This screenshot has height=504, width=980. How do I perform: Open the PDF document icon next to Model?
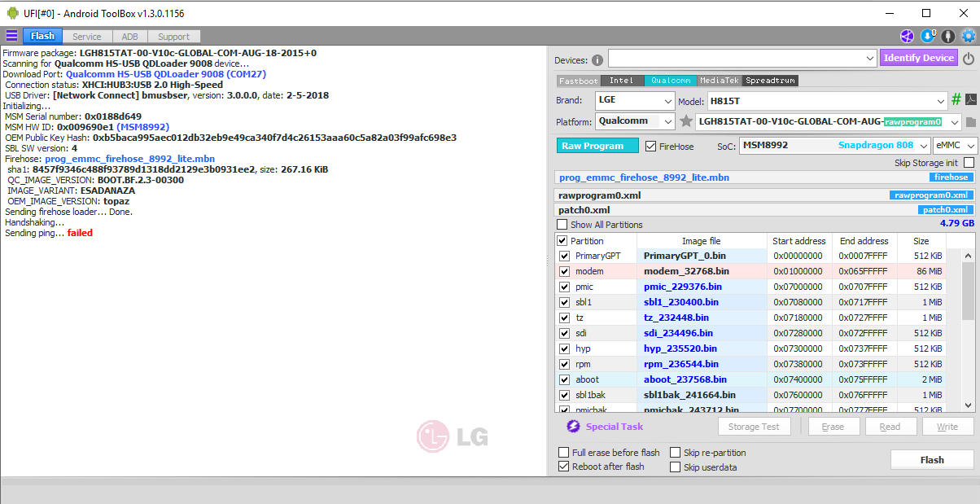tap(970, 100)
